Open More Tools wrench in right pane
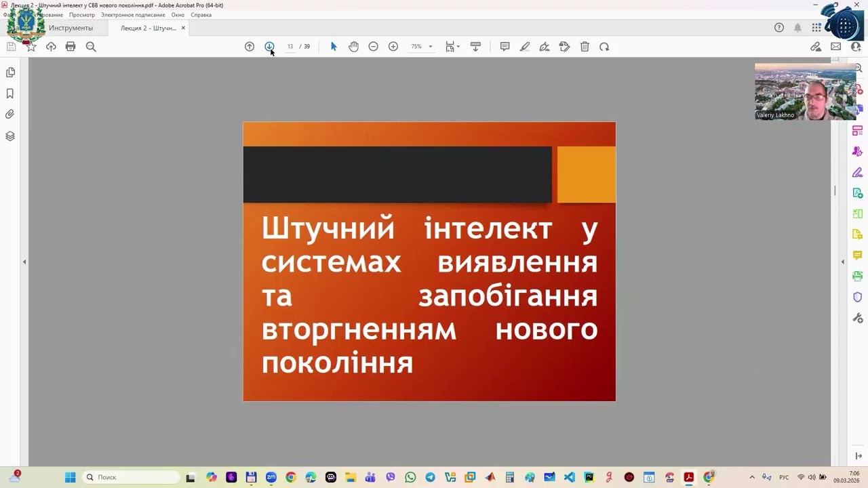The image size is (868, 488). pos(857,319)
